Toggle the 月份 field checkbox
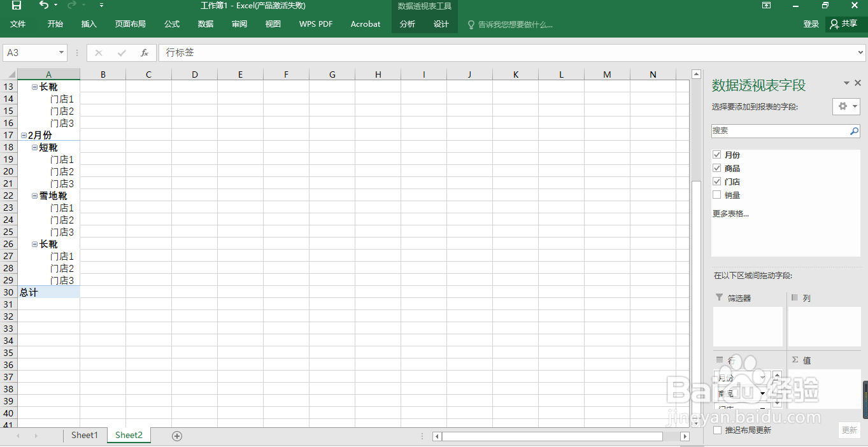868x447 pixels. point(717,155)
